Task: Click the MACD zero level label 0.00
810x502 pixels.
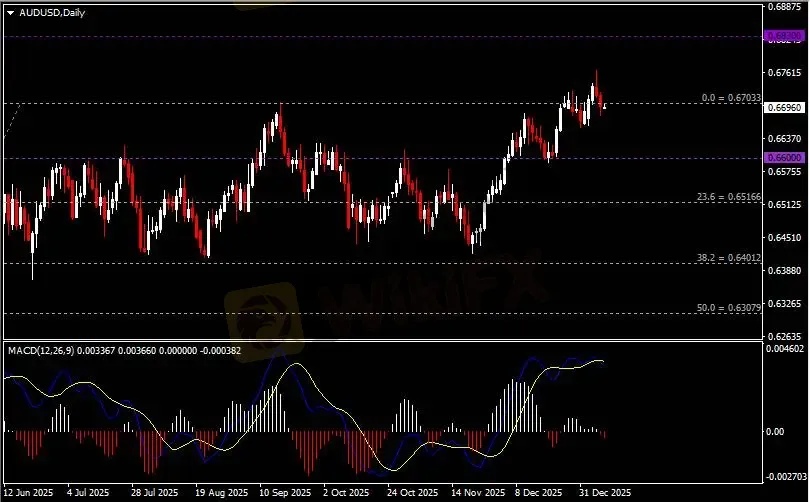Action: pyautogui.click(x=776, y=432)
